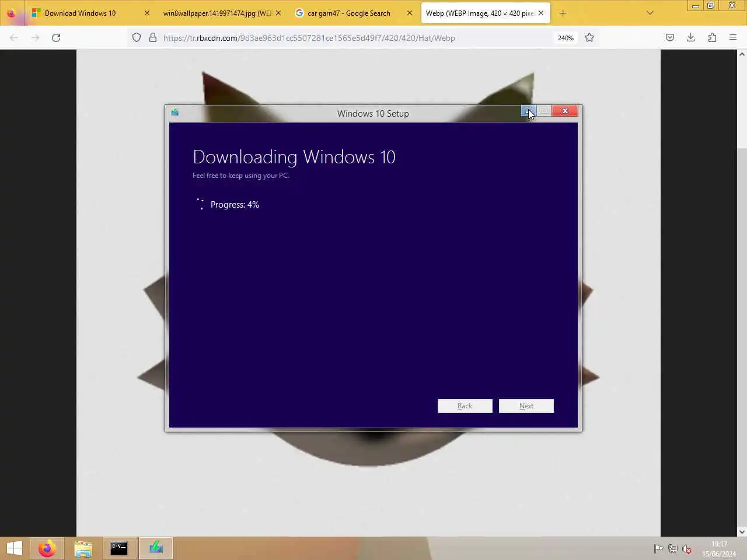Screen dimensions: 747x560
Task: Open the Firefox application menu
Action: point(733,37)
